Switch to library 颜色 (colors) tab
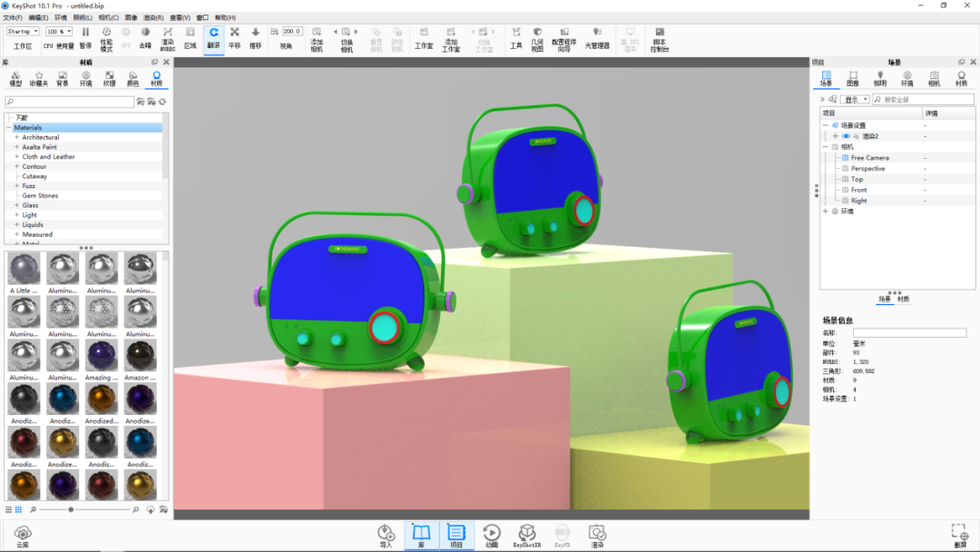 tap(132, 79)
